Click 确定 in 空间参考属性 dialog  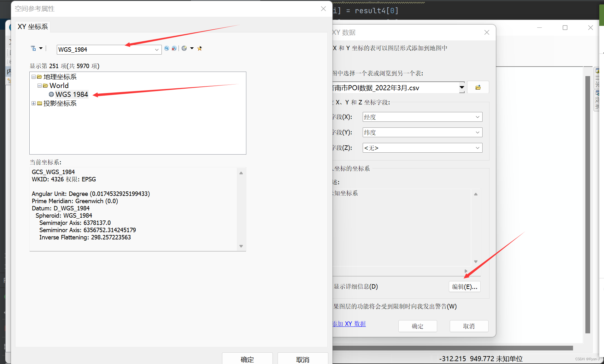[247, 359]
